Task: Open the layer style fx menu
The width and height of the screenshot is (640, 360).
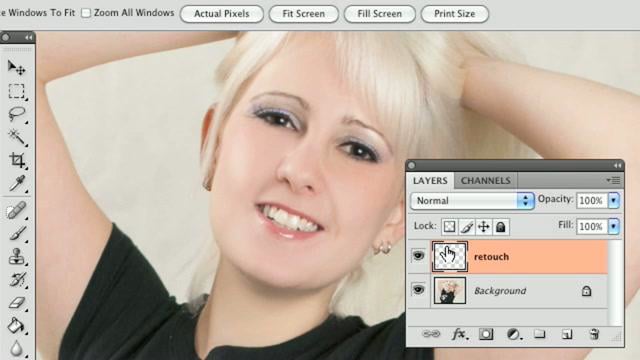Action: [x=459, y=335]
